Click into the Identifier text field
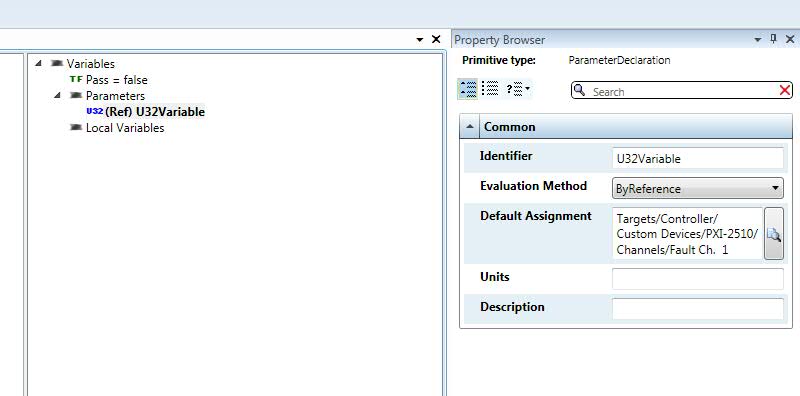The height and width of the screenshot is (396, 800). [x=697, y=158]
